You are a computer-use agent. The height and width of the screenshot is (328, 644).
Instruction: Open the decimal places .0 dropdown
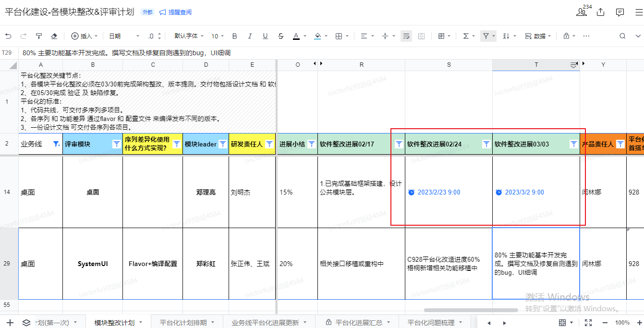[154, 36]
